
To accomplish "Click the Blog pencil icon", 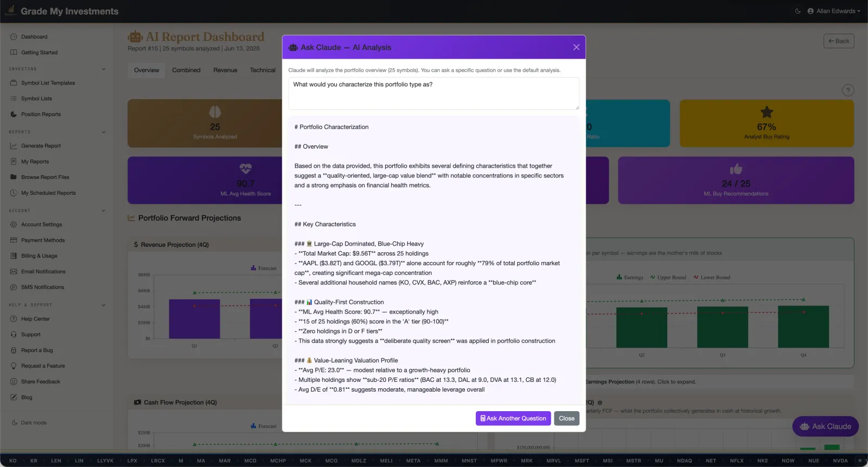I will [x=14, y=398].
